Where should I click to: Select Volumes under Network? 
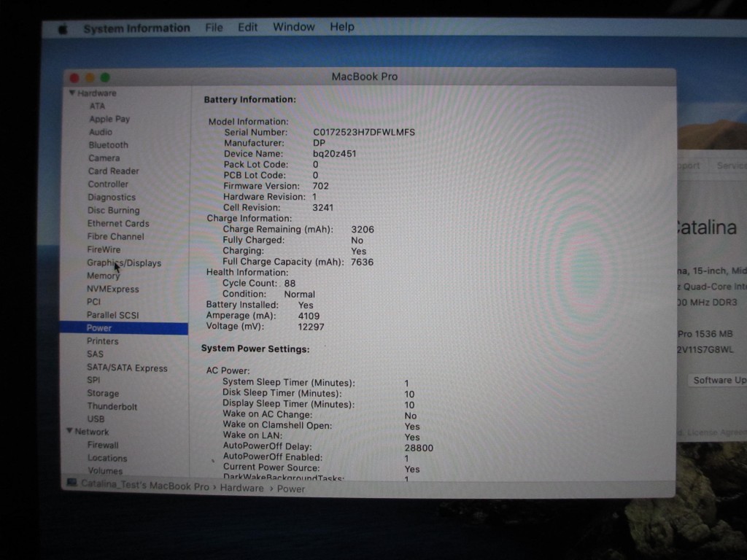[105, 470]
